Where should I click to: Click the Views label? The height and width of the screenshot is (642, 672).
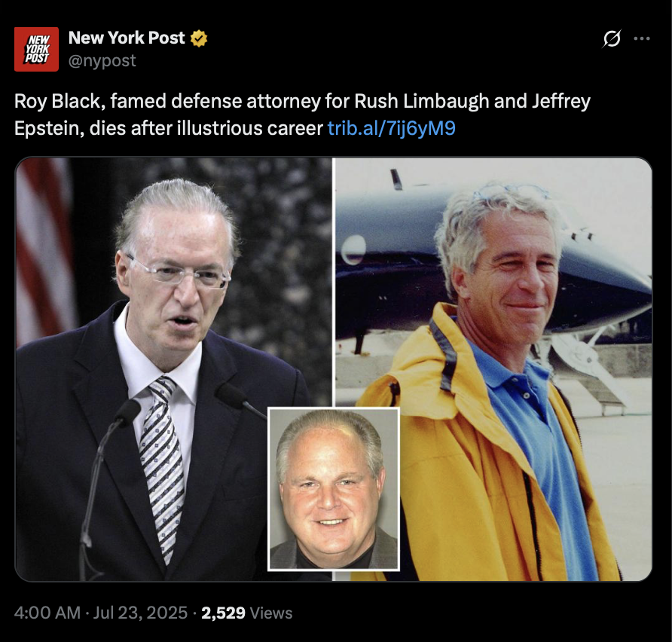[x=271, y=613]
